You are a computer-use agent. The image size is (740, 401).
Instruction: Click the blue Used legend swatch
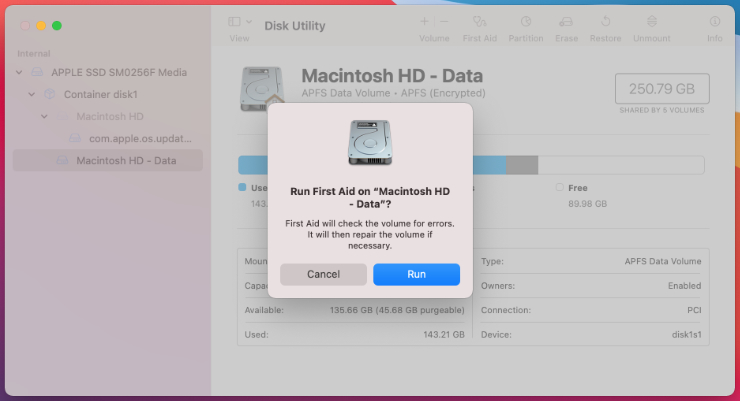pyautogui.click(x=242, y=187)
